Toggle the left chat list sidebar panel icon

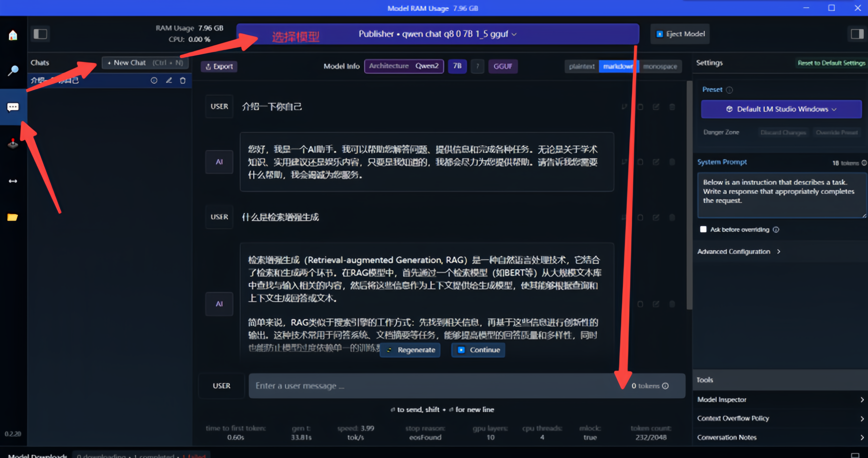tap(40, 34)
